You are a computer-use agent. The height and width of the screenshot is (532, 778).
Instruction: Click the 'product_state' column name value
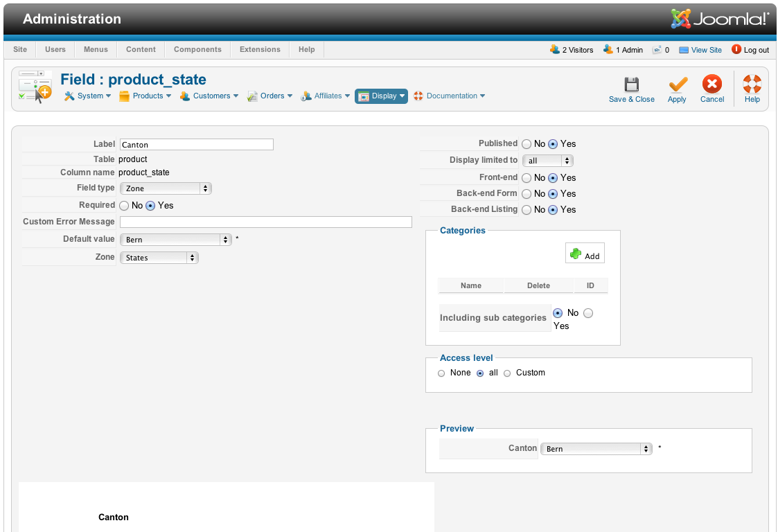coord(144,172)
